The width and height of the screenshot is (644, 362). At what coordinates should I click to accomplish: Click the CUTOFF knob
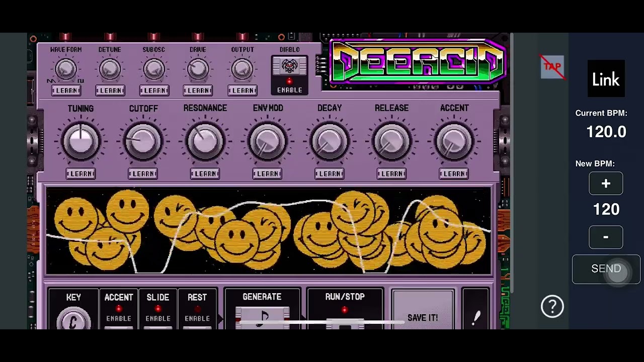[x=143, y=141]
